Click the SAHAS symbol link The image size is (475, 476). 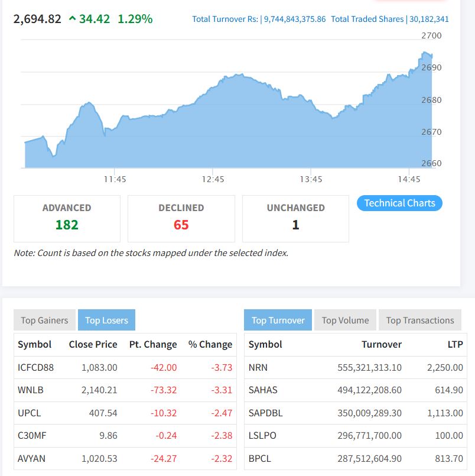(263, 390)
